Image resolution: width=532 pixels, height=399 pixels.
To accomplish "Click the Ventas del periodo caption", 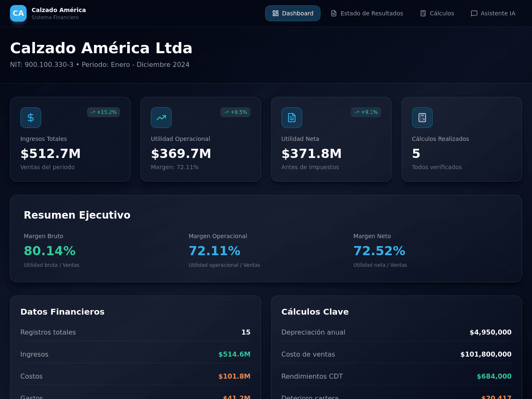I will pyautogui.click(x=47, y=167).
